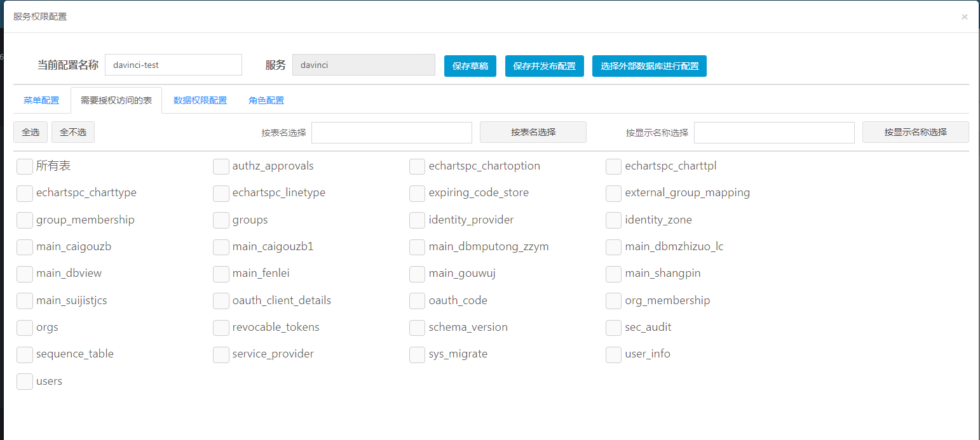Click 保存并发布配置 button
Image resolution: width=980 pixels, height=440 pixels.
pos(545,66)
